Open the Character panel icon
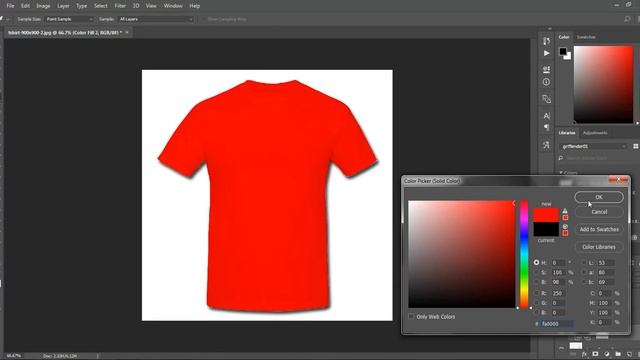Image resolution: width=640 pixels, height=360 pixels. [x=547, y=116]
